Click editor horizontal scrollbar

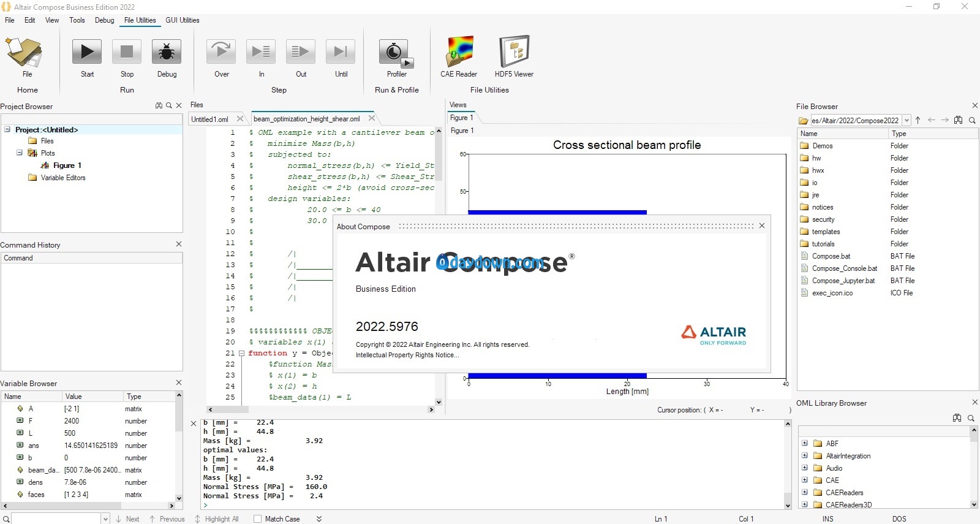point(321,409)
